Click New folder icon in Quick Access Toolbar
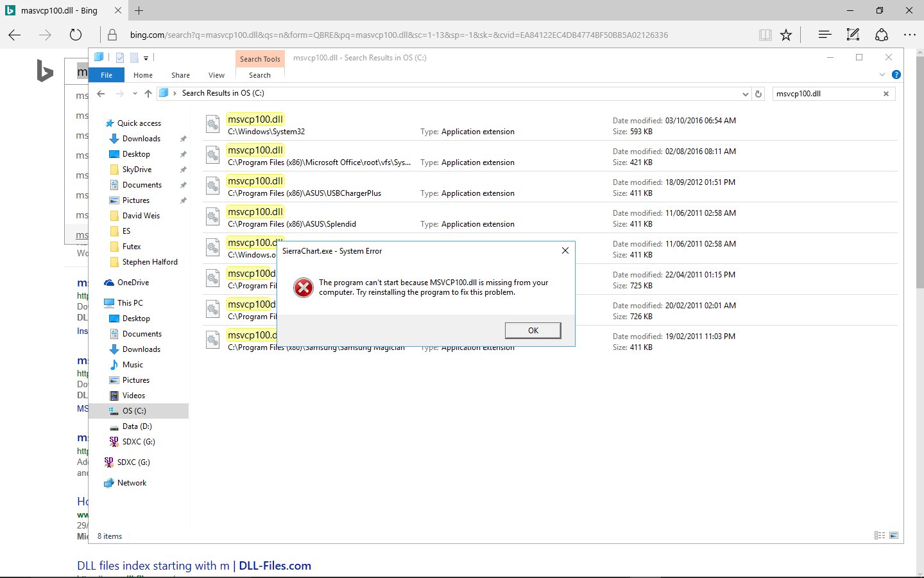The height and width of the screenshot is (578, 924). click(134, 58)
